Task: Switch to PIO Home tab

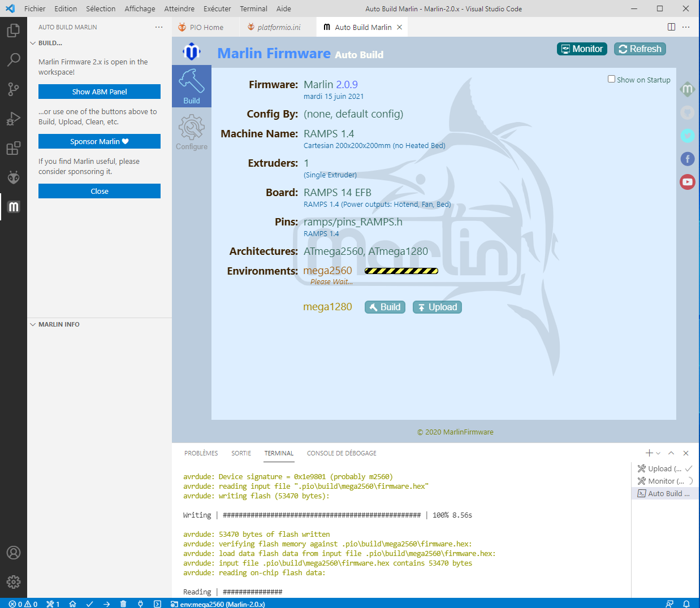Action: [x=206, y=27]
